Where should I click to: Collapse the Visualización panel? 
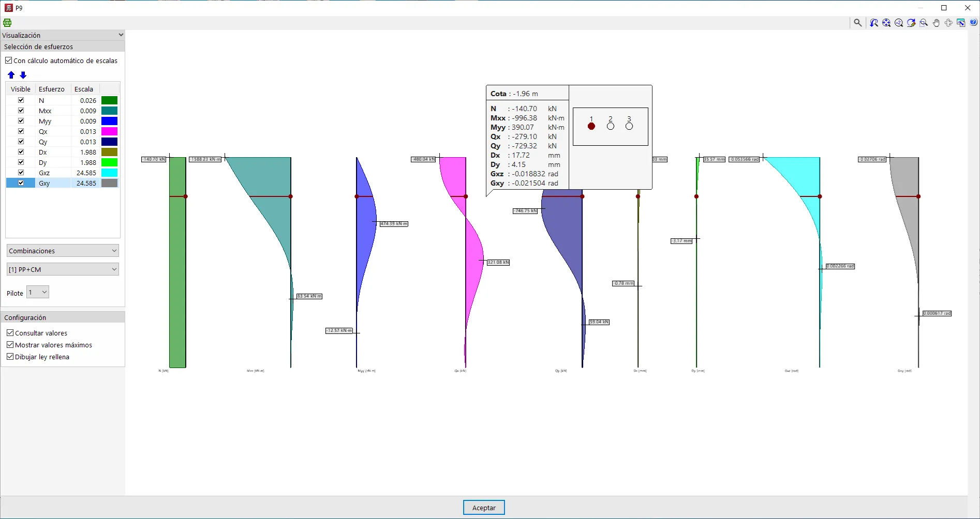(x=121, y=35)
